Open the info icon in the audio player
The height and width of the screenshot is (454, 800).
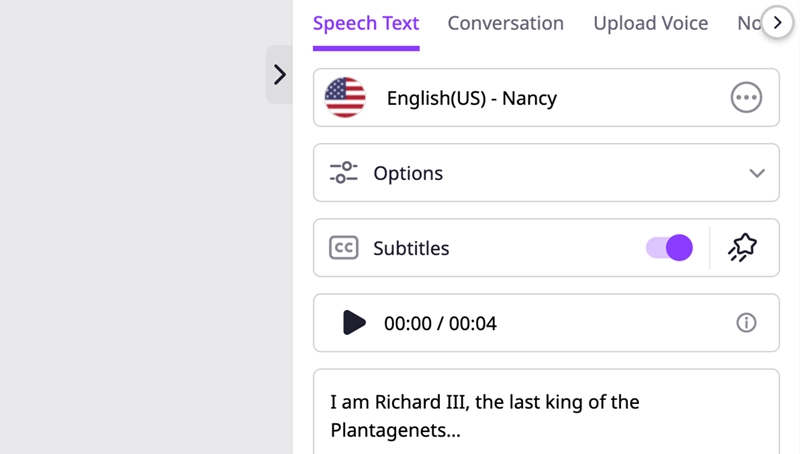coord(746,323)
